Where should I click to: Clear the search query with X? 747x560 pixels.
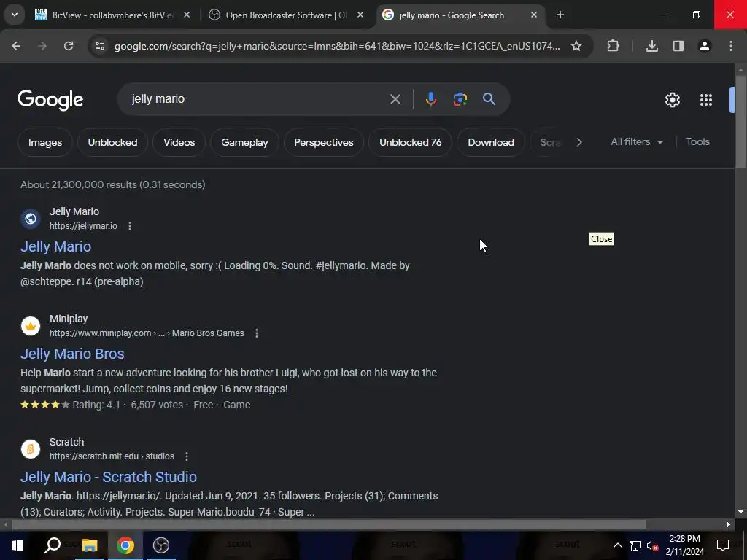click(395, 99)
